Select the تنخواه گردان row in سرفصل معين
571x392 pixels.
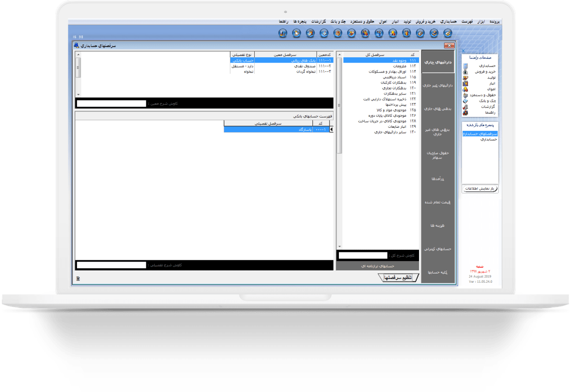[281, 71]
